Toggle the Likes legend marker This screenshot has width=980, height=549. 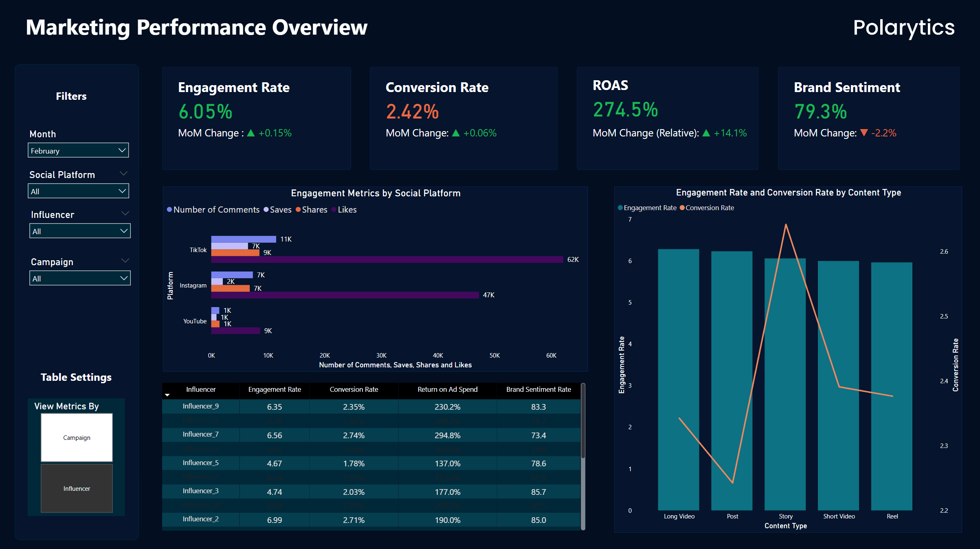tap(334, 209)
